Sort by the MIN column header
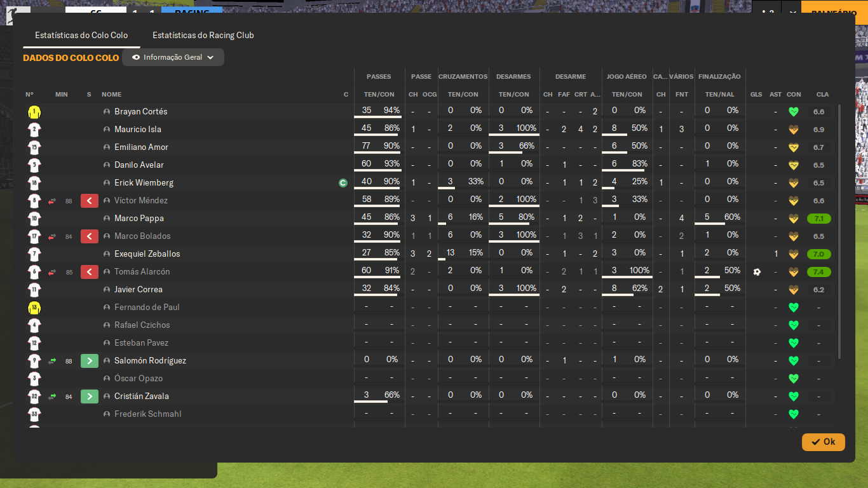The image size is (868, 488). point(62,95)
